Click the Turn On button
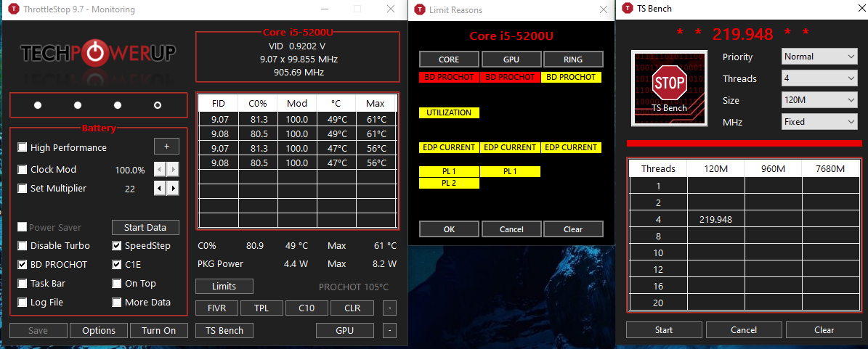The height and width of the screenshot is (349, 868). click(159, 330)
